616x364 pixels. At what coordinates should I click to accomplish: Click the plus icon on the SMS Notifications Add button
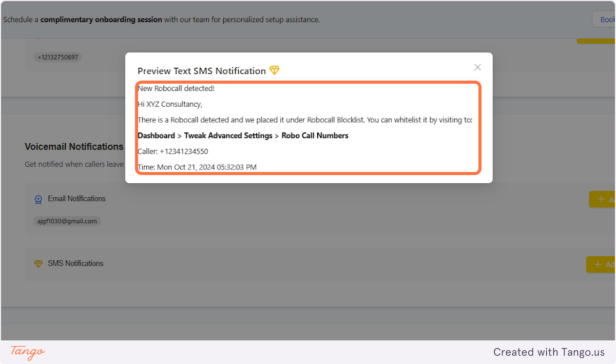coord(598,264)
